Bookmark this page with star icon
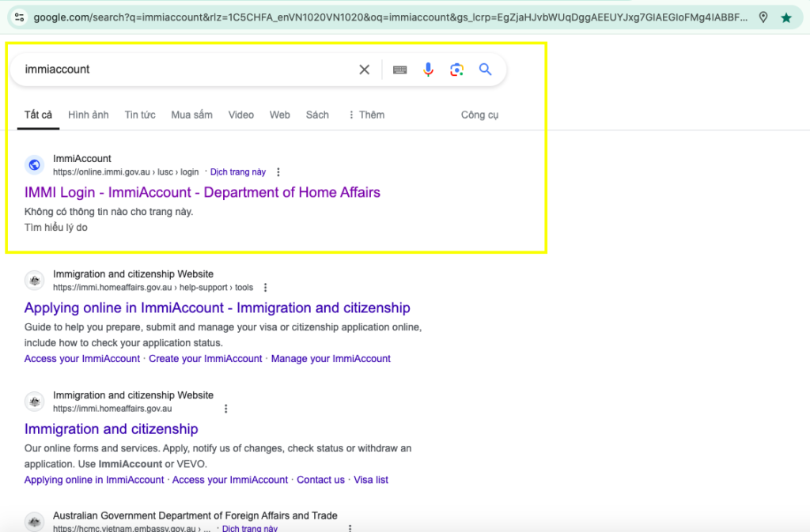The width and height of the screenshot is (810, 532). pyautogui.click(x=785, y=17)
